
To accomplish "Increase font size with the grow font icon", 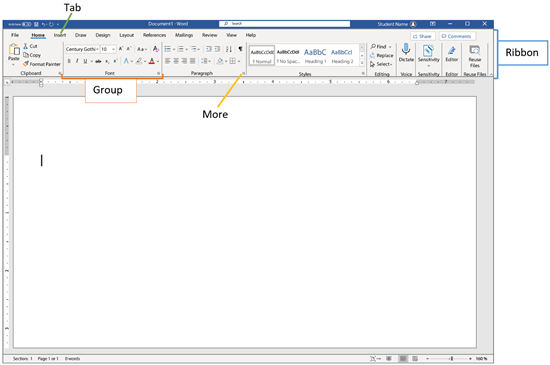I will [x=121, y=49].
